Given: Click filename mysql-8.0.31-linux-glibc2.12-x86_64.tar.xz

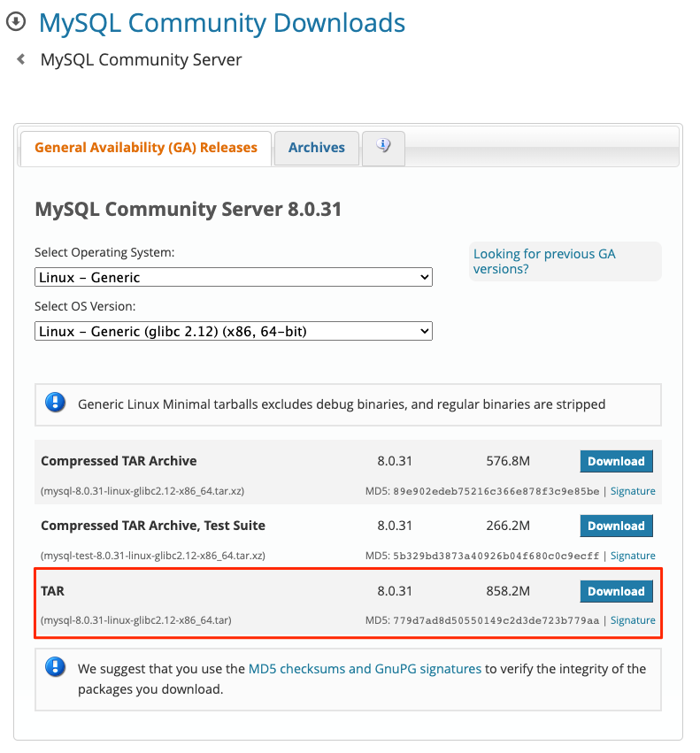Looking at the screenshot, I should tap(142, 491).
